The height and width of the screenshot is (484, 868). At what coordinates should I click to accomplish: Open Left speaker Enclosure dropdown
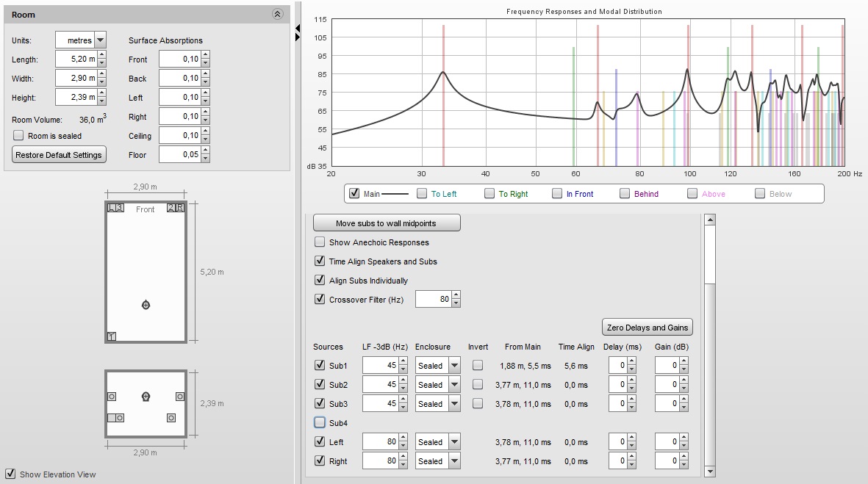(x=454, y=442)
